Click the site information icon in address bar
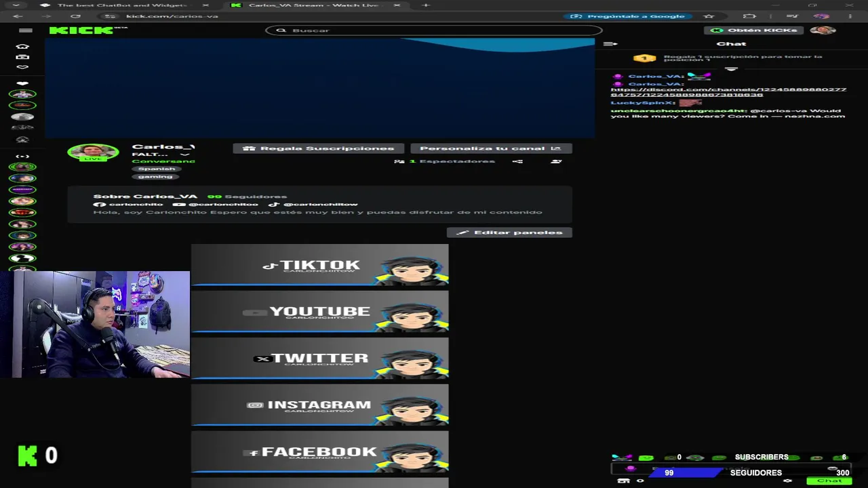The height and width of the screenshot is (488, 868). [x=111, y=16]
